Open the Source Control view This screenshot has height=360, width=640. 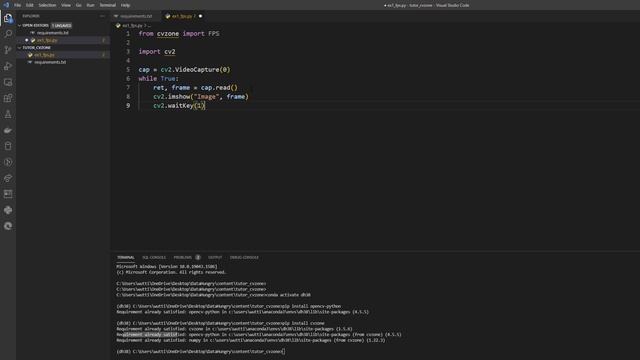[x=8, y=50]
